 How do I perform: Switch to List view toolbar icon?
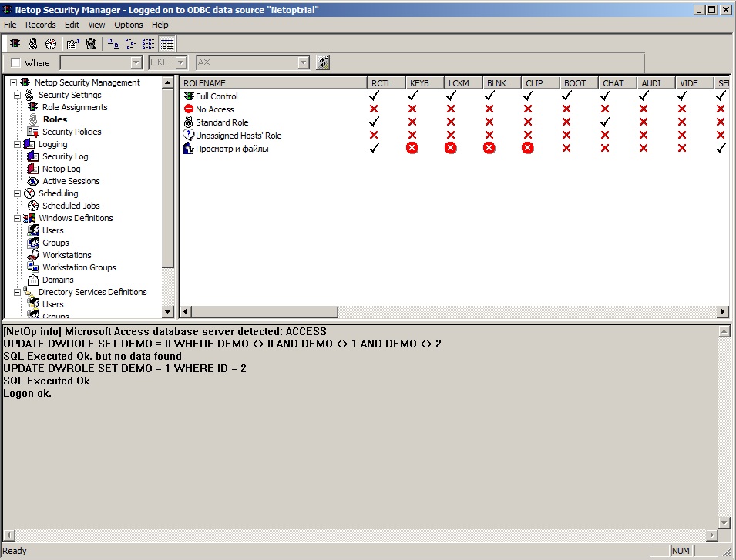pos(148,44)
